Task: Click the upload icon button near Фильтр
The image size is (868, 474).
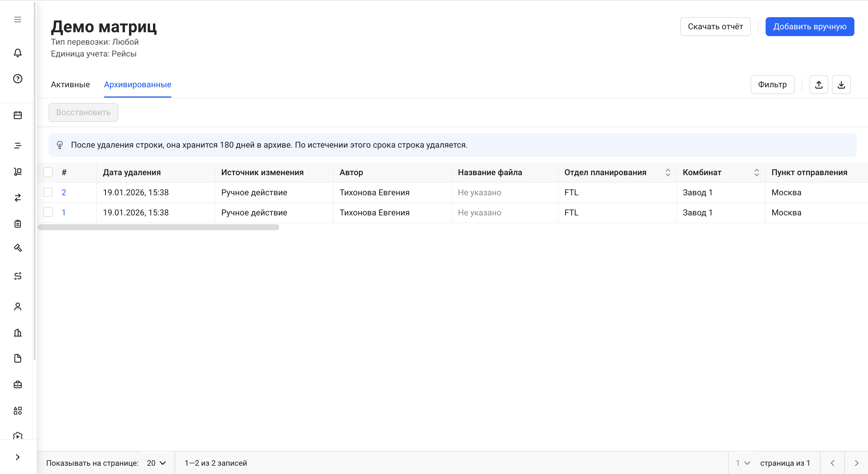Action: (x=819, y=85)
